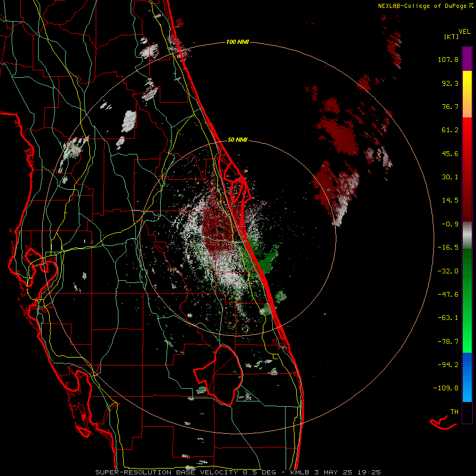Screen dimensions: 476x476
Task: Click the 76.7 velocity scale value
Action: [x=450, y=106]
